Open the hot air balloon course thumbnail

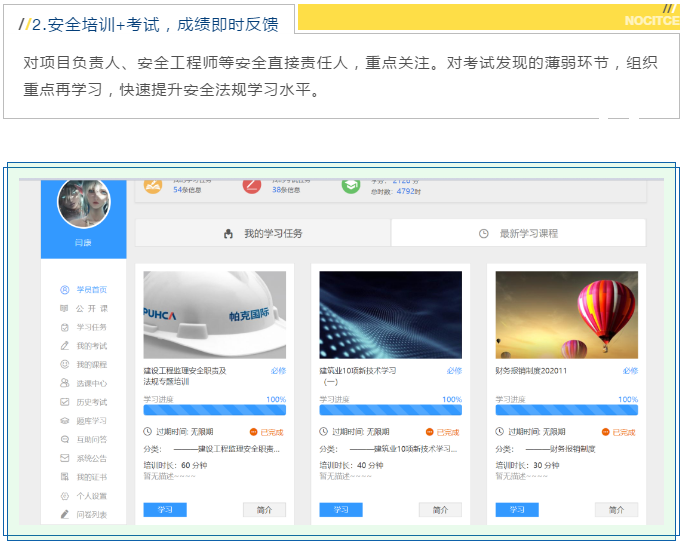(x=566, y=315)
